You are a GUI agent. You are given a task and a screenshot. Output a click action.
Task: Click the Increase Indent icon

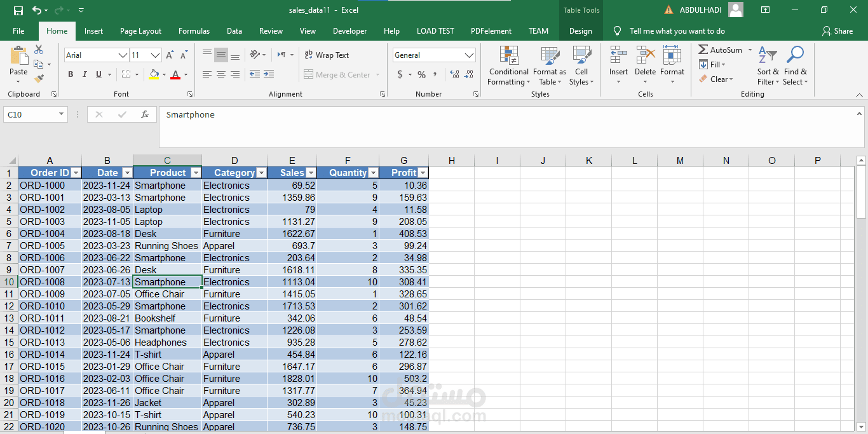269,74
